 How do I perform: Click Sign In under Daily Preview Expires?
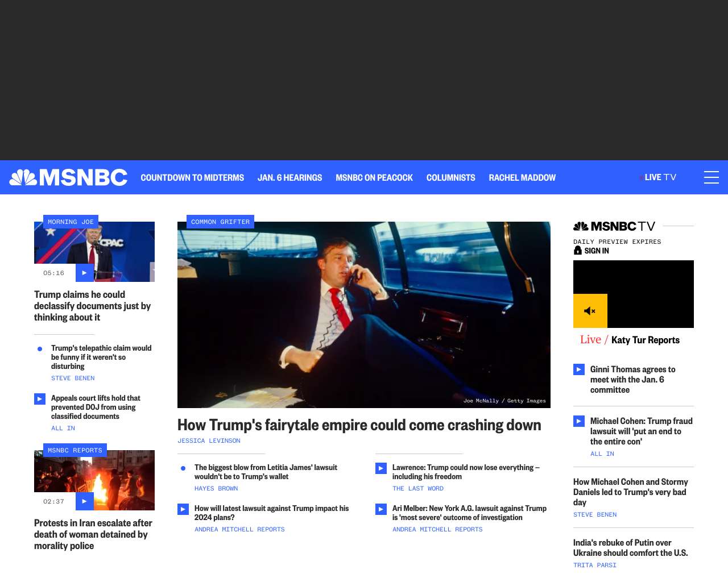597,251
